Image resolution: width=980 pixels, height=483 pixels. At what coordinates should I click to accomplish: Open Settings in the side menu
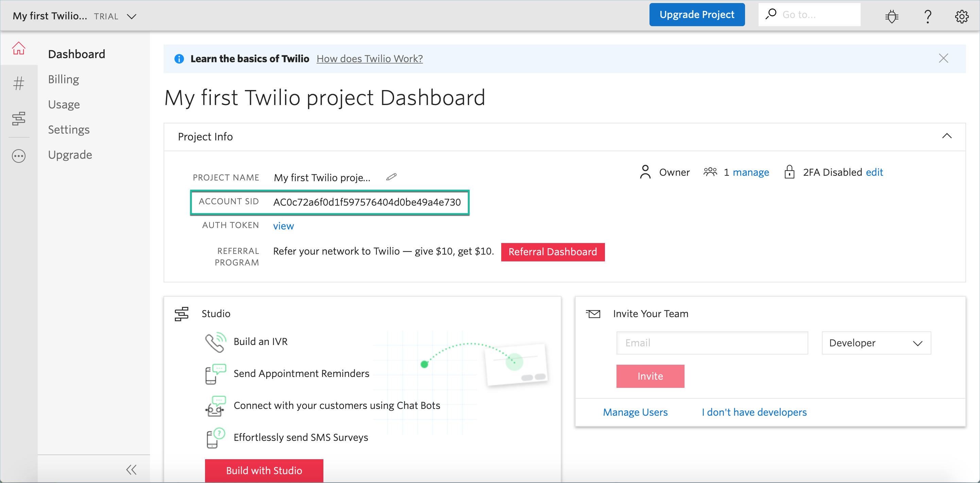click(x=69, y=129)
